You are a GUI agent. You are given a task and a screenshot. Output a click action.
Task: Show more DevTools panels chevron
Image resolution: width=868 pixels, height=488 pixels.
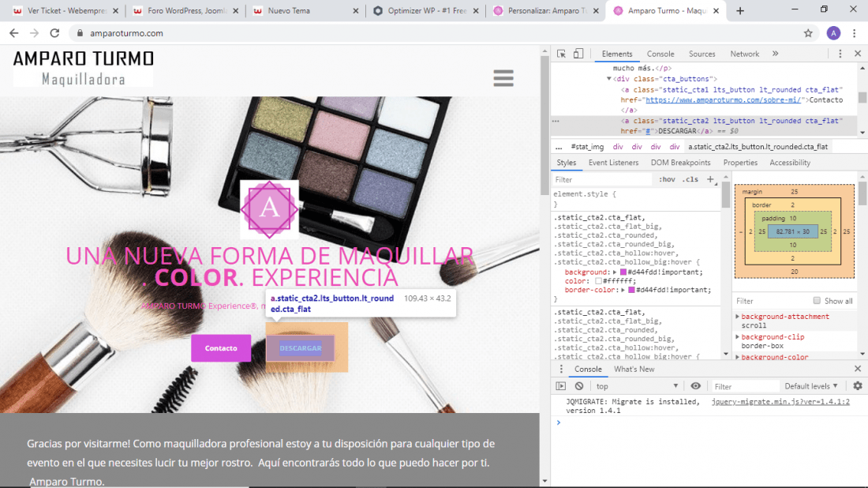click(x=775, y=54)
